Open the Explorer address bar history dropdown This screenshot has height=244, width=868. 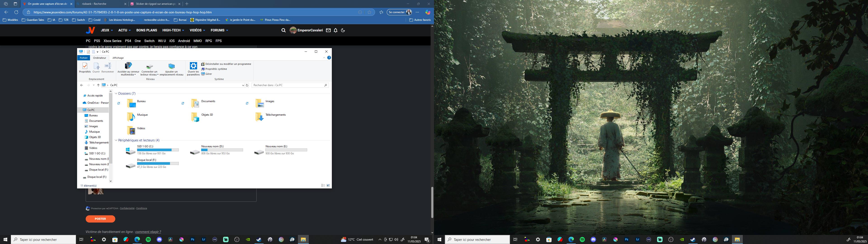tap(243, 85)
